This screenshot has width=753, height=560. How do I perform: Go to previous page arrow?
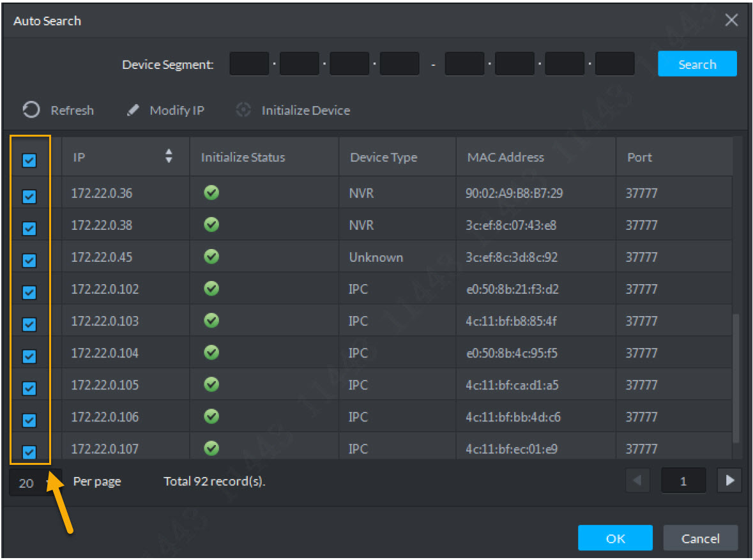click(x=638, y=480)
